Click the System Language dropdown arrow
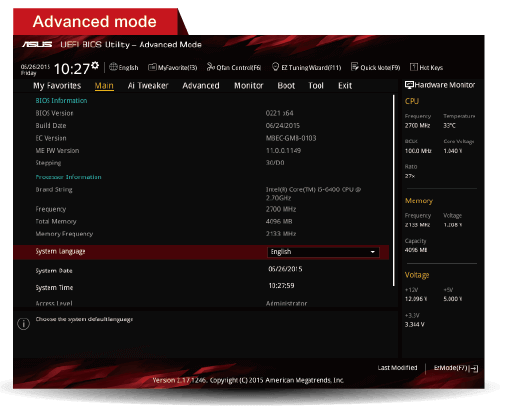Viewport: 505px width, 411px height. point(373,252)
